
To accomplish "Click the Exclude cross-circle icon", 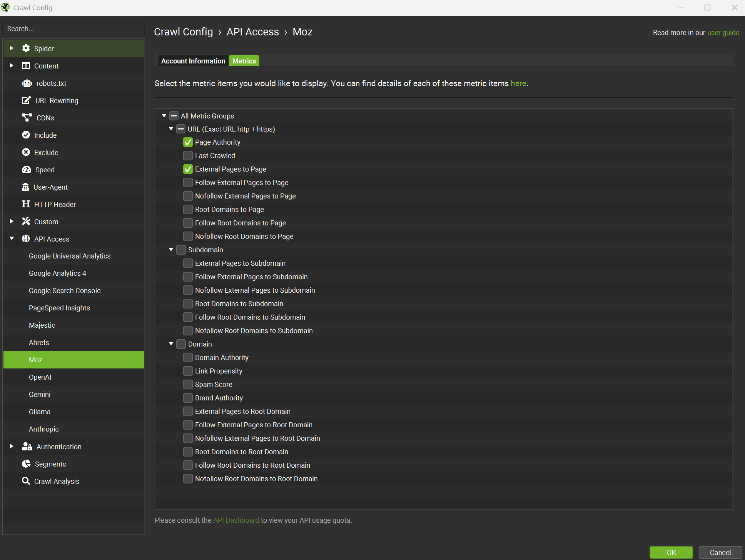I will point(26,152).
